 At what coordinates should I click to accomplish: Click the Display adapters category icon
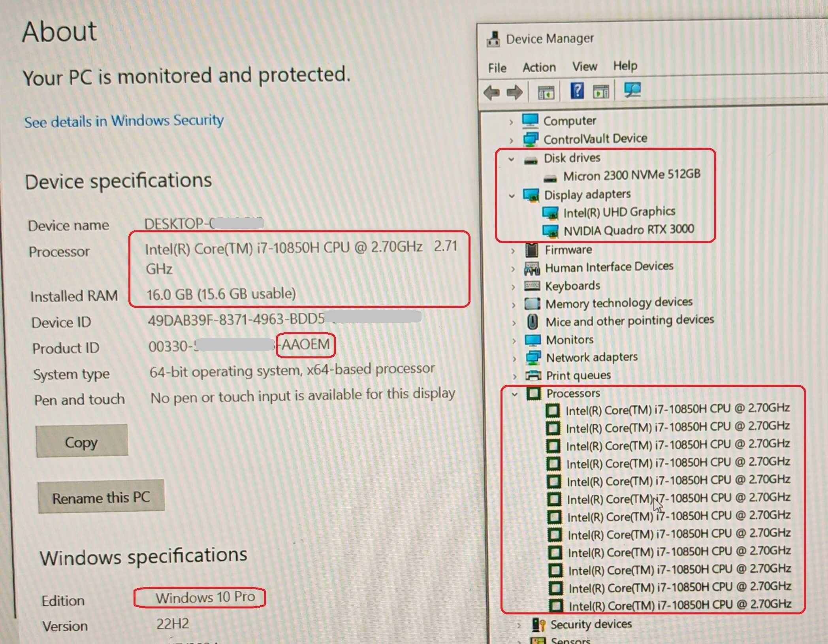[531, 195]
